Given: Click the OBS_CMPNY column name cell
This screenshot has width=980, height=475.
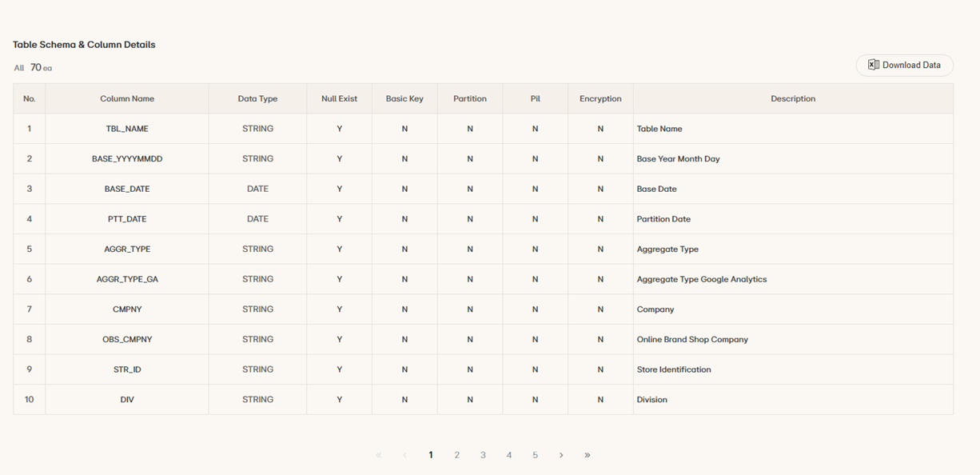Looking at the screenshot, I should click(x=127, y=339).
